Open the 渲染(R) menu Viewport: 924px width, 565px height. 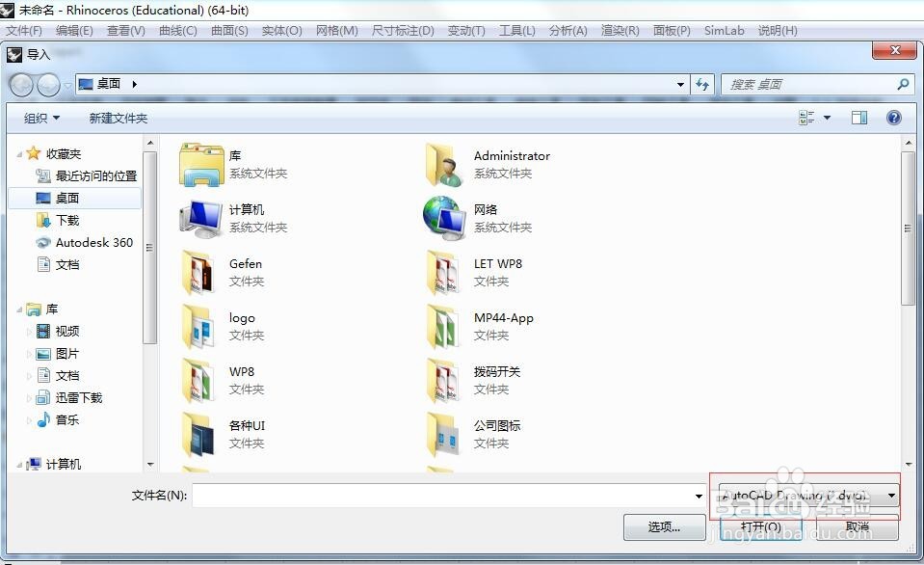620,31
